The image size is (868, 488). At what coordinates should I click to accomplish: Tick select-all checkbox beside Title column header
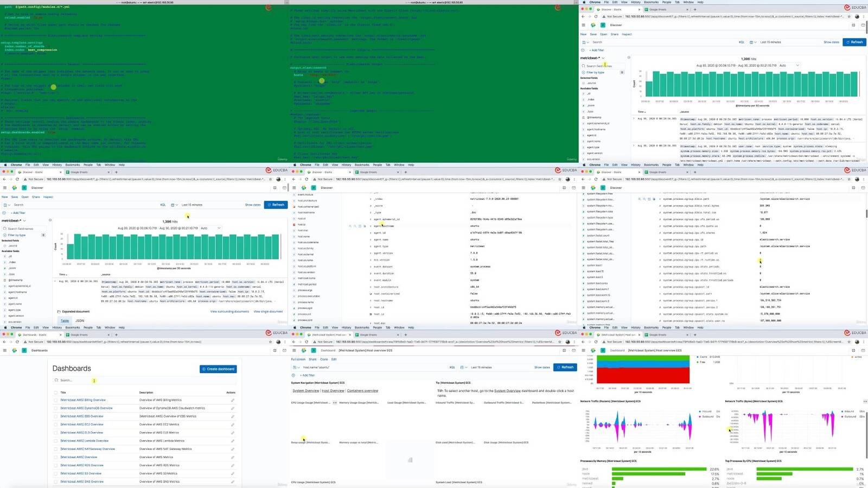click(55, 392)
